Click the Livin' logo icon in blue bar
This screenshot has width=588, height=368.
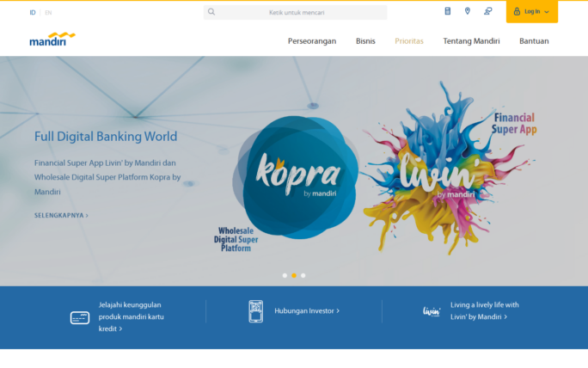[x=432, y=310]
